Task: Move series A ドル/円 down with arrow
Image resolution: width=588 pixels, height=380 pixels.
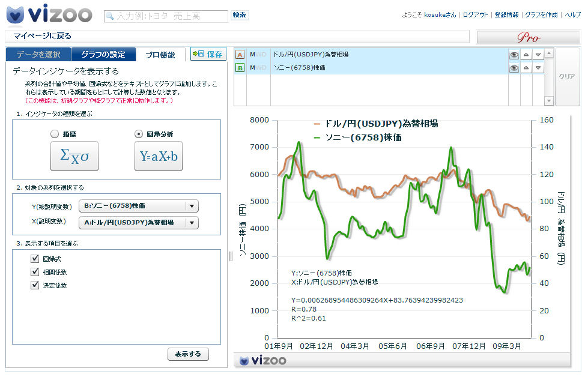Action: pos(538,55)
